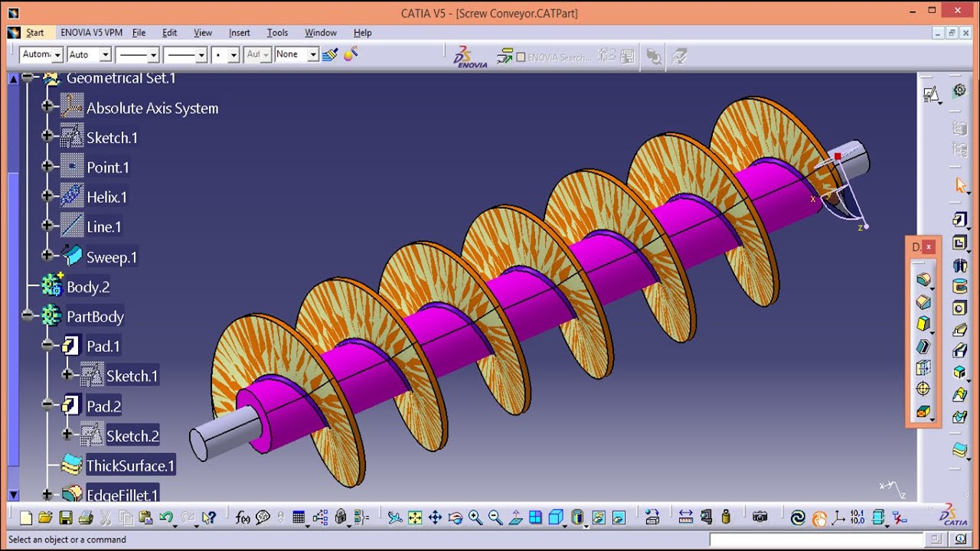Select the Pocket tool in right toolbar
The height and width of the screenshot is (551, 980).
point(959,243)
